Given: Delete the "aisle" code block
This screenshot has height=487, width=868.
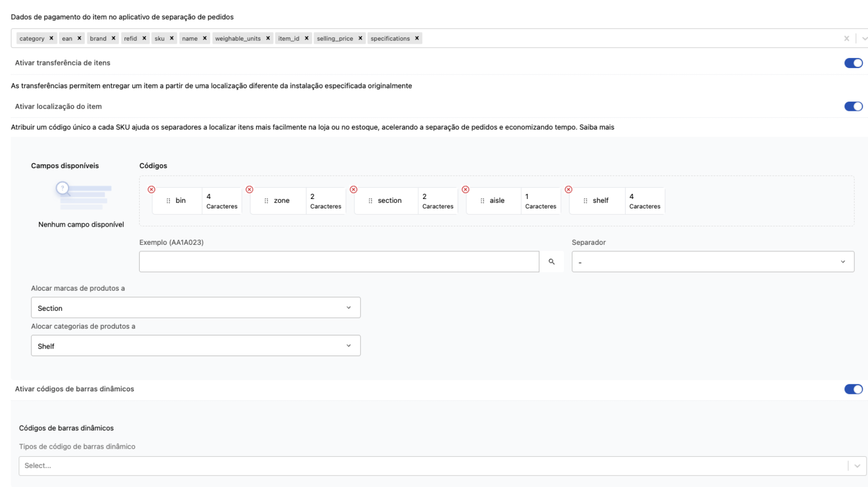Looking at the screenshot, I should 465,189.
